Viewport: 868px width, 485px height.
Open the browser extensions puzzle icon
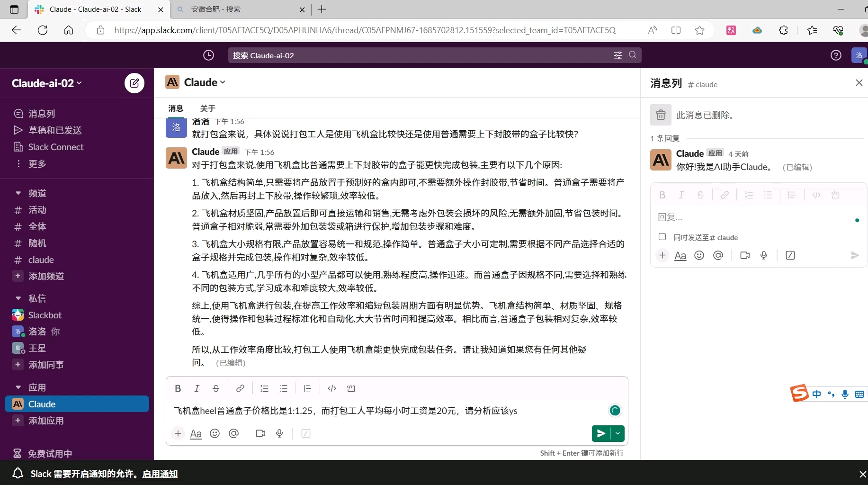tap(784, 30)
